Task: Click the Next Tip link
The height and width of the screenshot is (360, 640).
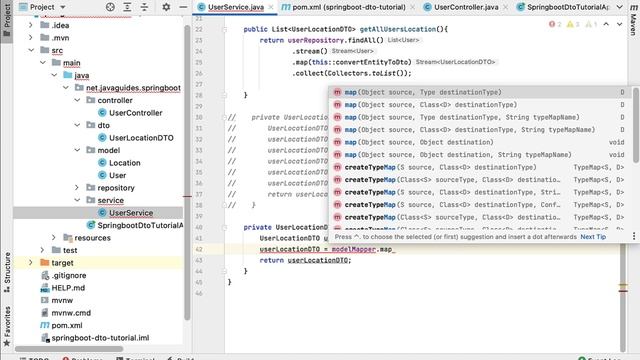Action: coord(593,237)
